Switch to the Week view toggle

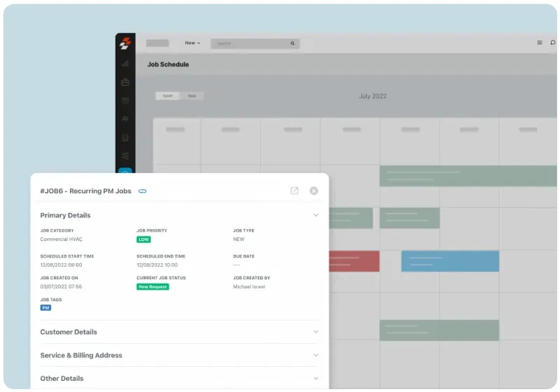192,96
